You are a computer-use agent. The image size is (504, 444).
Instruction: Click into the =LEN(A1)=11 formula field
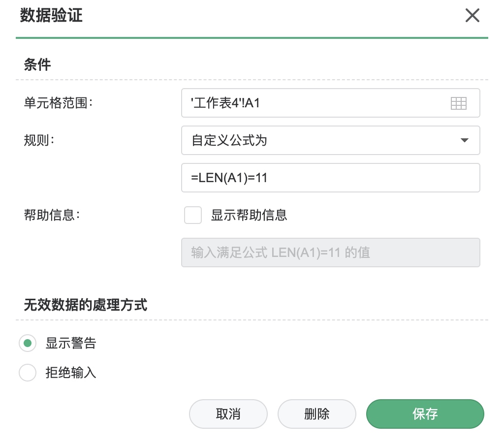[x=330, y=178]
